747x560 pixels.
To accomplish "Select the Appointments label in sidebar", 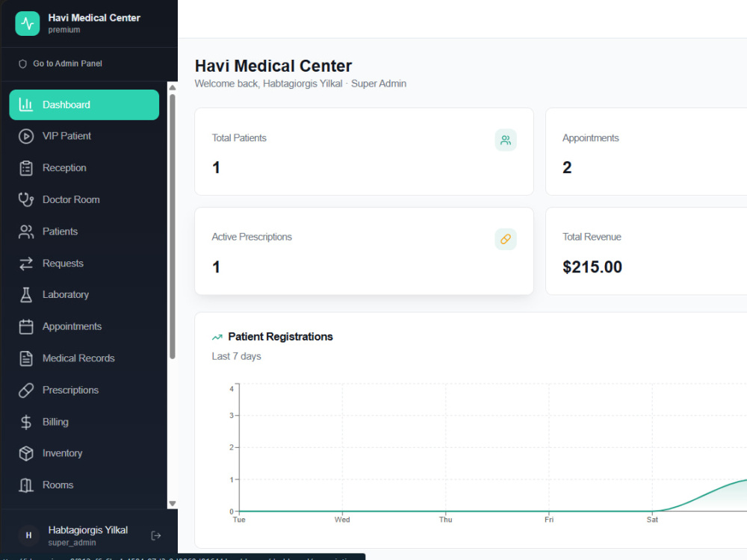I will coord(72,327).
